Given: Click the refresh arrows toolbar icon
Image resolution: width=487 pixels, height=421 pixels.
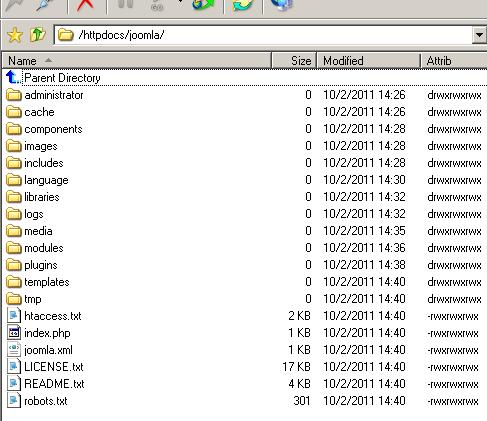Looking at the screenshot, I should pos(242,5).
